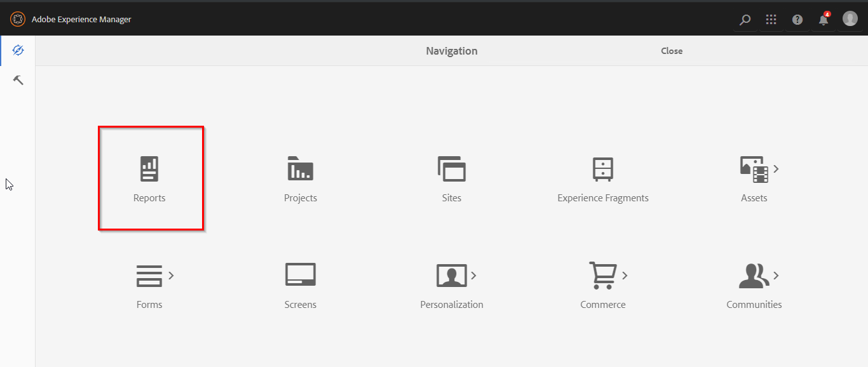Click the Adobe Experience Manager title text
This screenshot has height=367, width=868.
coord(81,19)
